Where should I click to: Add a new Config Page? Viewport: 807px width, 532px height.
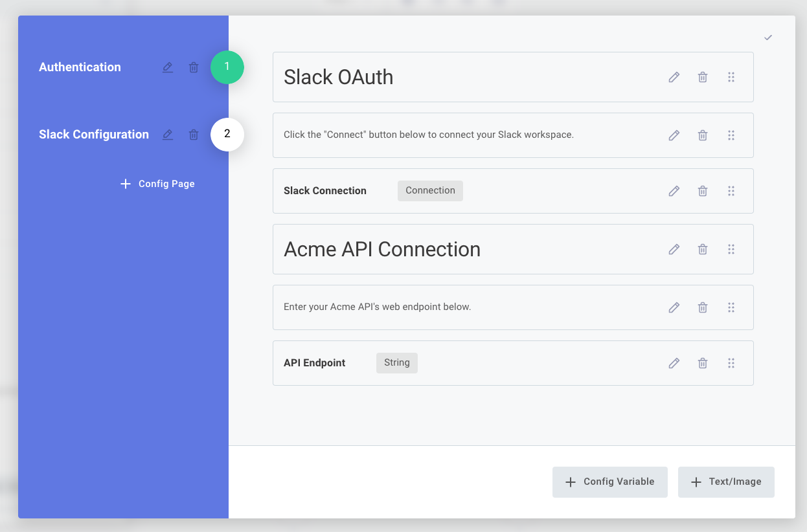pyautogui.click(x=157, y=184)
